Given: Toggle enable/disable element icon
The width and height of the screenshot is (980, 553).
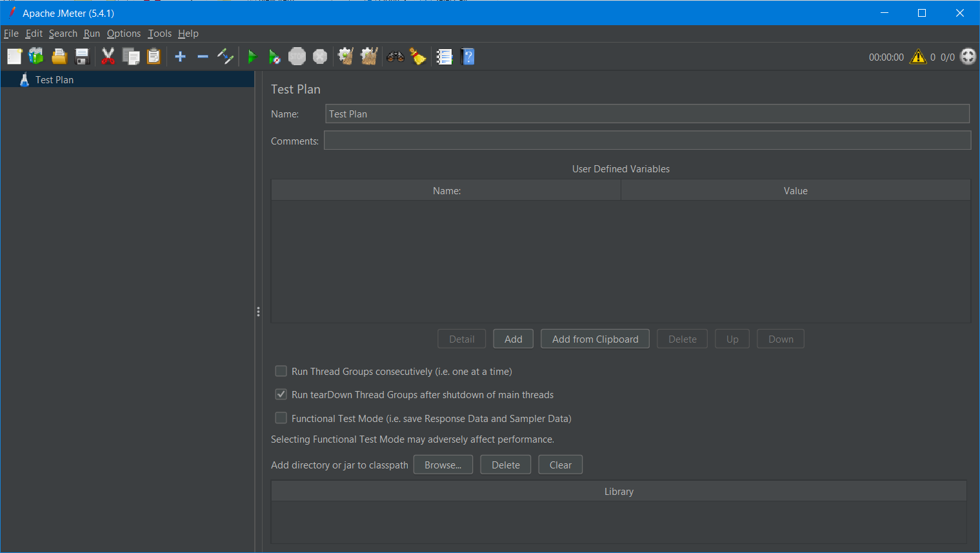Looking at the screenshot, I should [225, 57].
